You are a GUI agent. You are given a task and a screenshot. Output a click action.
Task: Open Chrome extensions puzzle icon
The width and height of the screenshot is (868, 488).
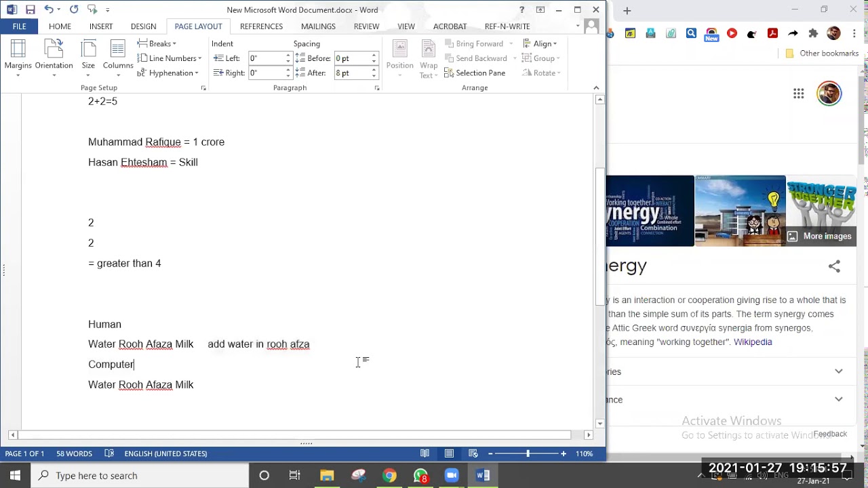814,33
